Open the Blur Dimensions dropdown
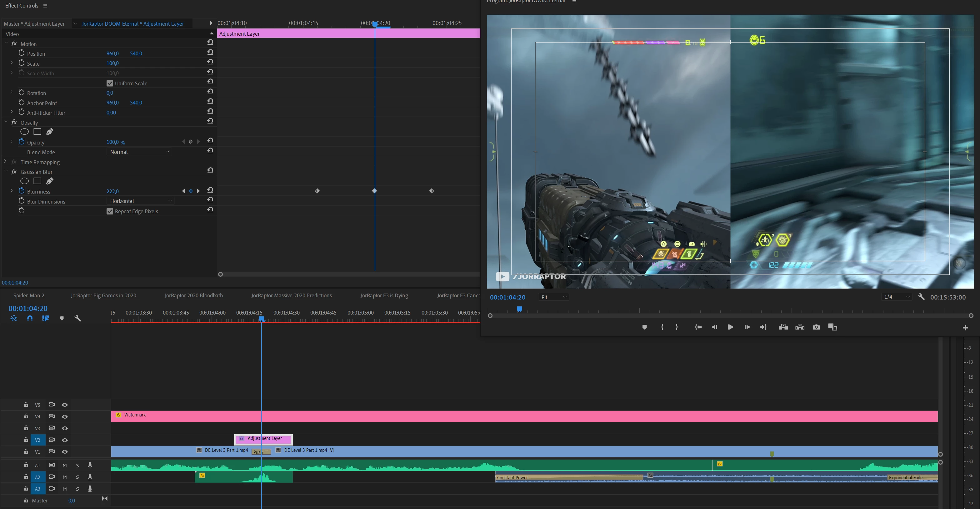The height and width of the screenshot is (509, 980). tap(140, 201)
